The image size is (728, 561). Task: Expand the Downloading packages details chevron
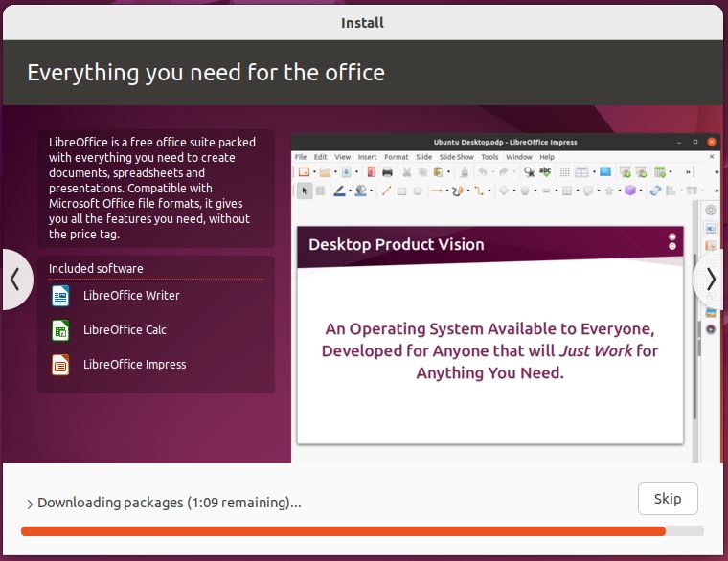tap(30, 504)
